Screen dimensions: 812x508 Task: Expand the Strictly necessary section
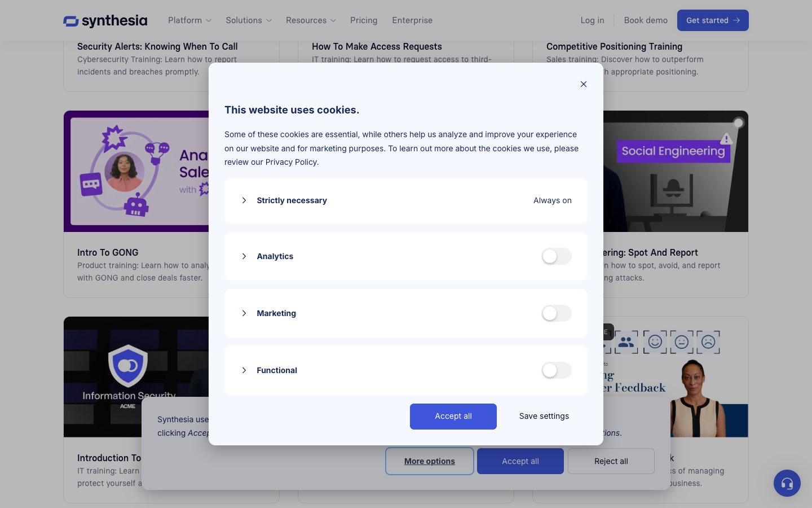click(244, 200)
